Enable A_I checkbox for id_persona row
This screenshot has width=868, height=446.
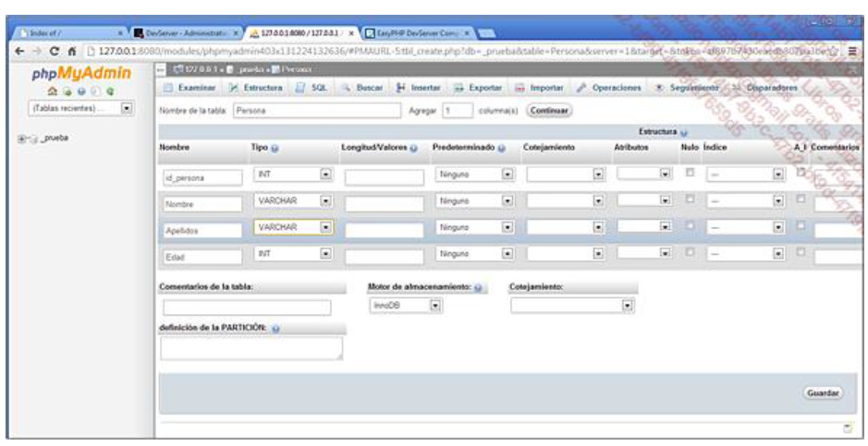coord(801,173)
